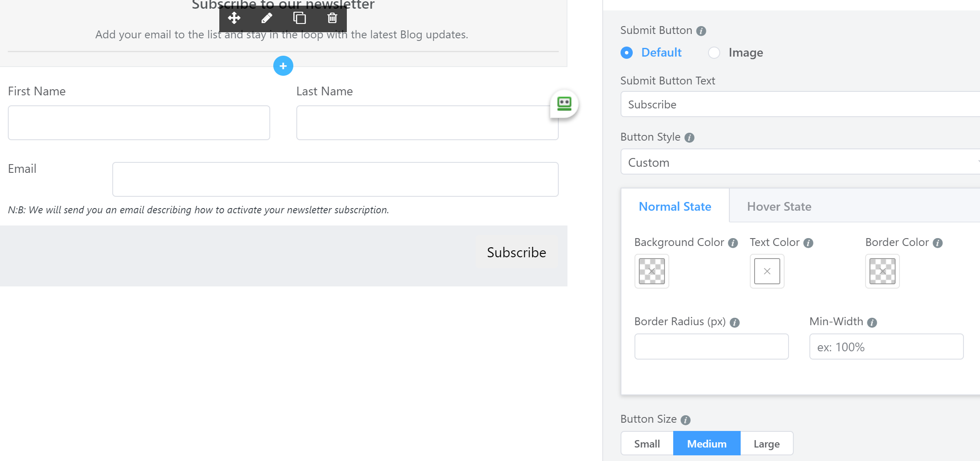Click the Border Radius input field

pyautogui.click(x=712, y=346)
